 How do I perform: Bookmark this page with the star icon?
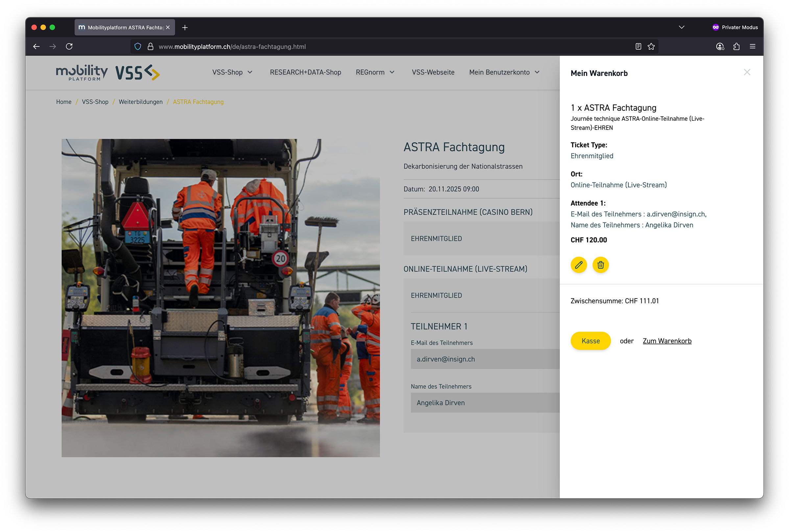pos(651,46)
